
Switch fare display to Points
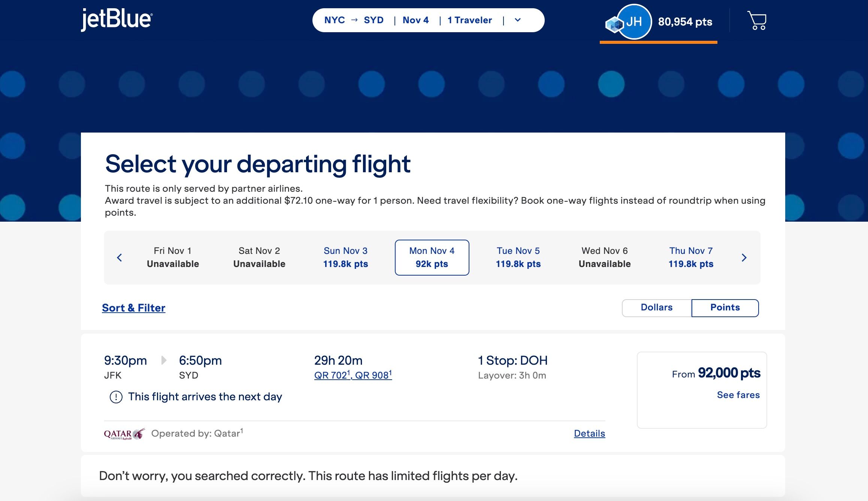[725, 308]
